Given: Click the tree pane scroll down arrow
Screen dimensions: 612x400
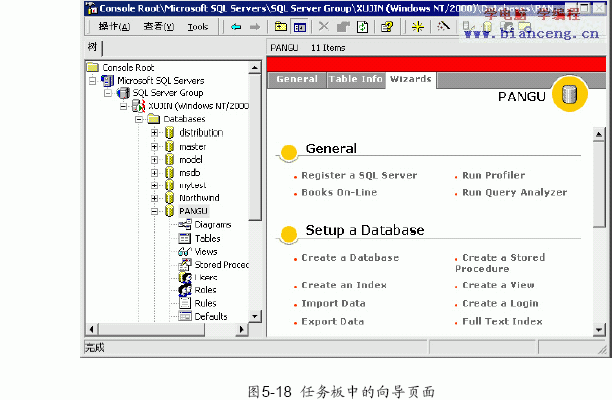Looking at the screenshot, I should coord(255,316).
